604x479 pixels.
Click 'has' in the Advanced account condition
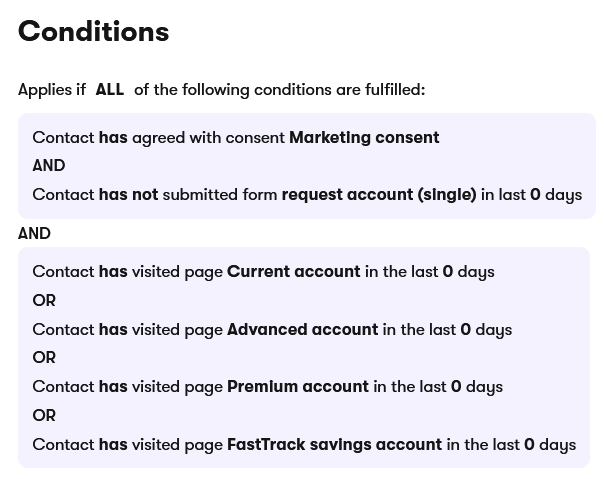113,330
